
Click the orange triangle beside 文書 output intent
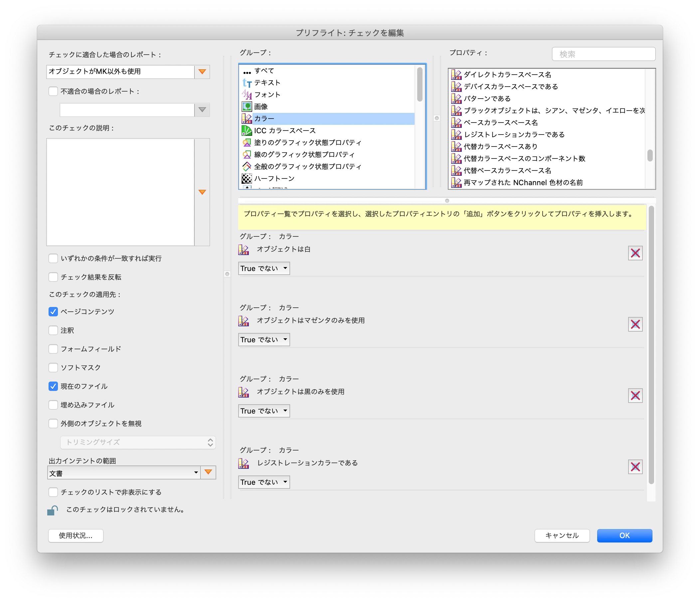[208, 472]
